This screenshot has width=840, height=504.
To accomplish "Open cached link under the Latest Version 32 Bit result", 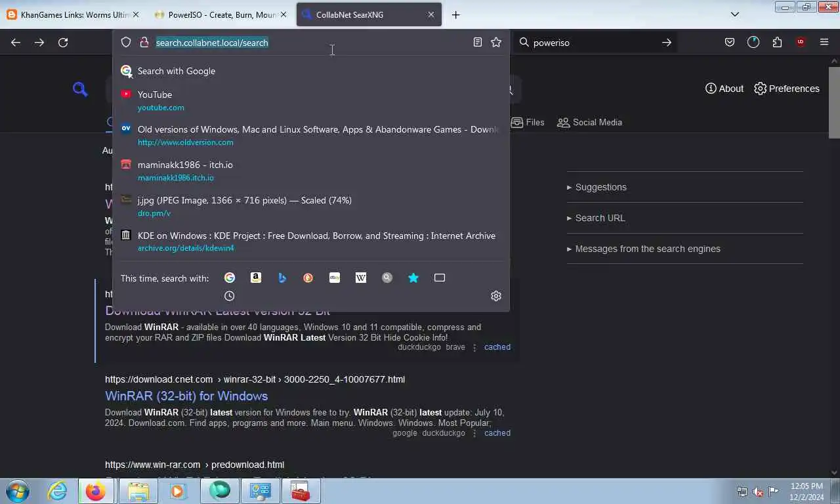I will [497, 347].
